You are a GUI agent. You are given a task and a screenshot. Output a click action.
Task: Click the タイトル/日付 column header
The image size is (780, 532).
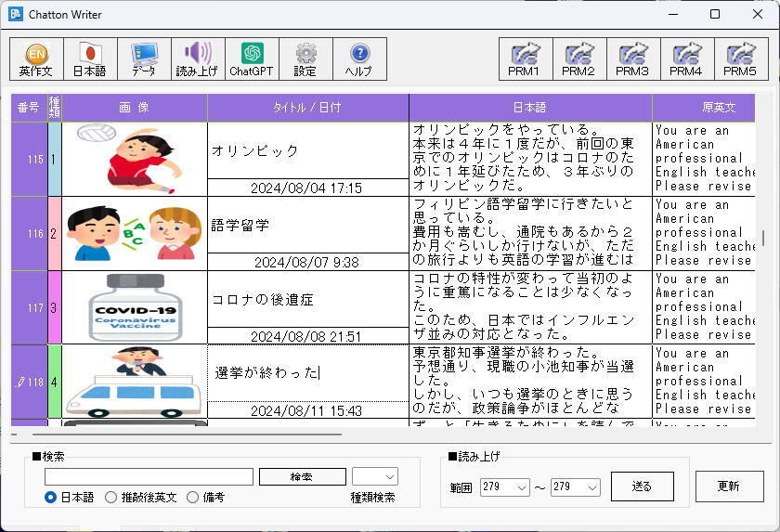click(308, 108)
